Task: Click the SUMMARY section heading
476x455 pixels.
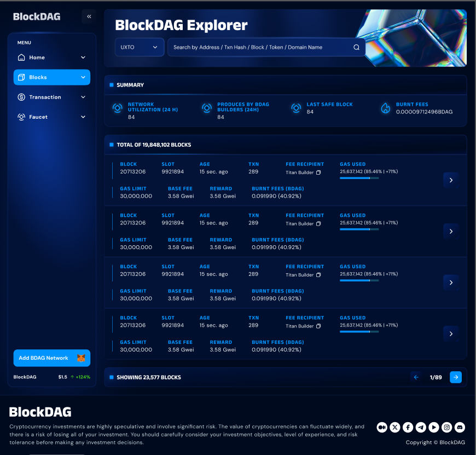Action: [x=130, y=85]
